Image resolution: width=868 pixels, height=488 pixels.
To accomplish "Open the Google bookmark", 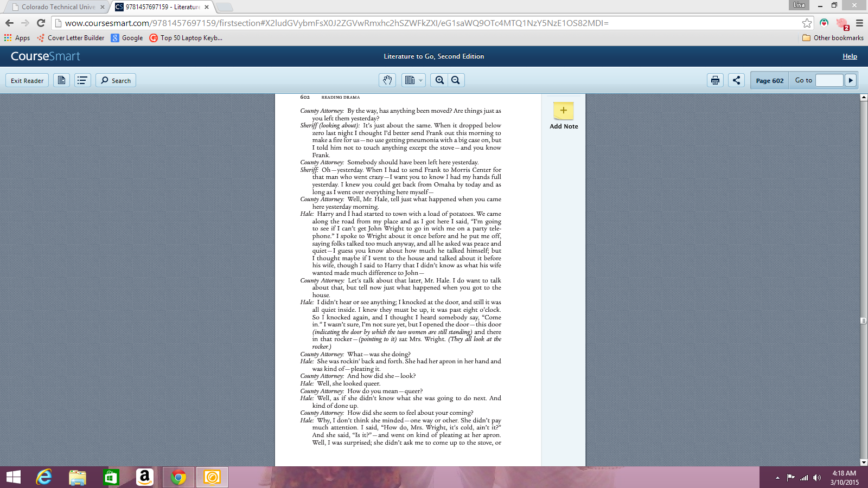I will point(127,38).
